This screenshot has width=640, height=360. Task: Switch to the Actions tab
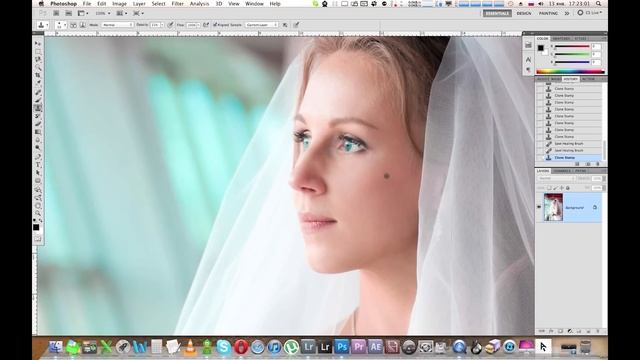(588, 79)
